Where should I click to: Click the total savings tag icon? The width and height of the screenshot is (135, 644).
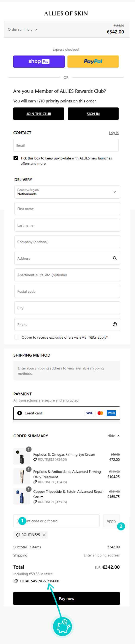(x=16, y=581)
